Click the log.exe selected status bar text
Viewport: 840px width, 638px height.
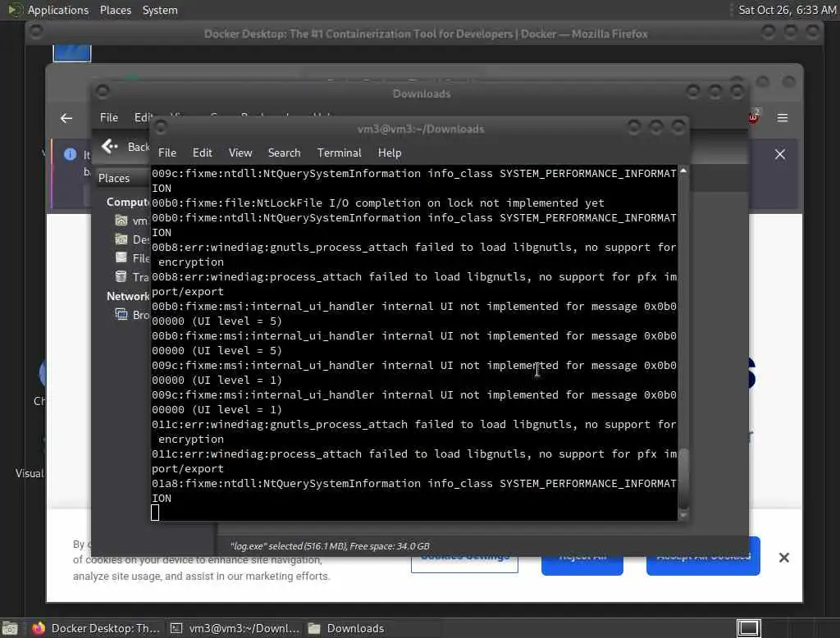[x=330, y=546]
